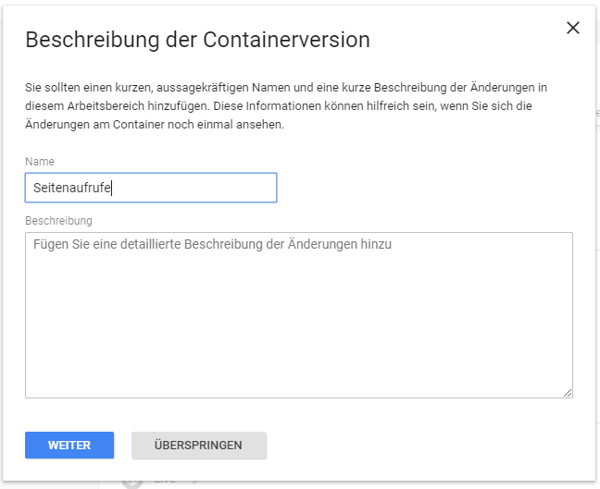Click the dialog title Beschreibung der Containerversion
The image size is (600, 489).
[197, 40]
